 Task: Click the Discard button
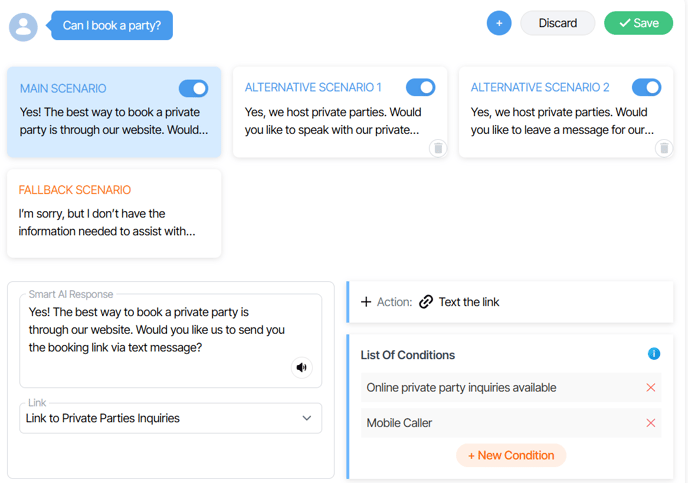pyautogui.click(x=558, y=23)
